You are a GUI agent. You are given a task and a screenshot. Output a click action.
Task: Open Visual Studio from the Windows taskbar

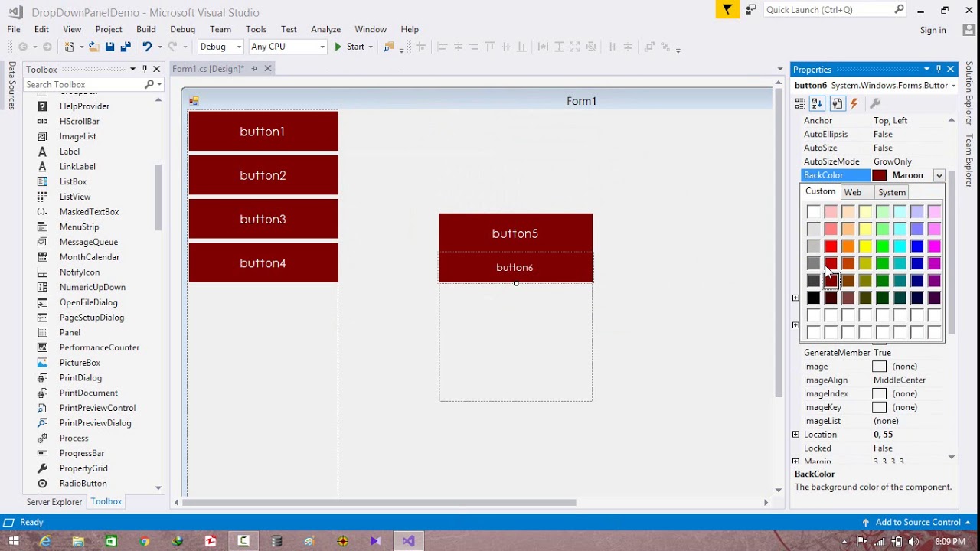pos(408,541)
